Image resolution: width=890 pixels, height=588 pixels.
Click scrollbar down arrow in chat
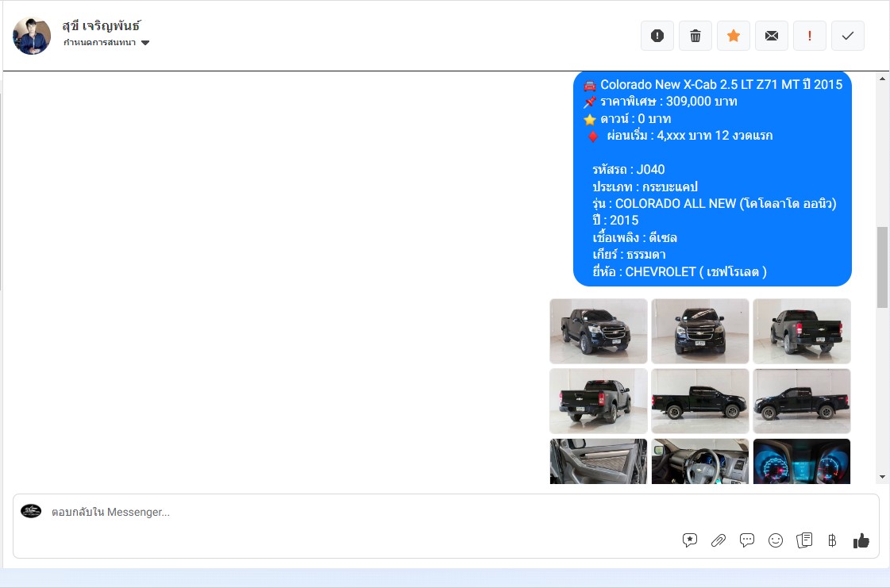(882, 477)
